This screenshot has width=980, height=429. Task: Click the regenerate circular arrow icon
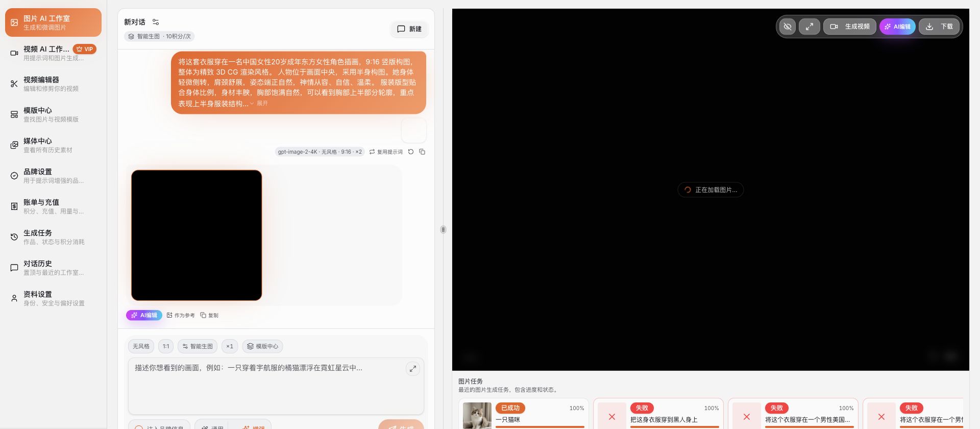pos(411,152)
